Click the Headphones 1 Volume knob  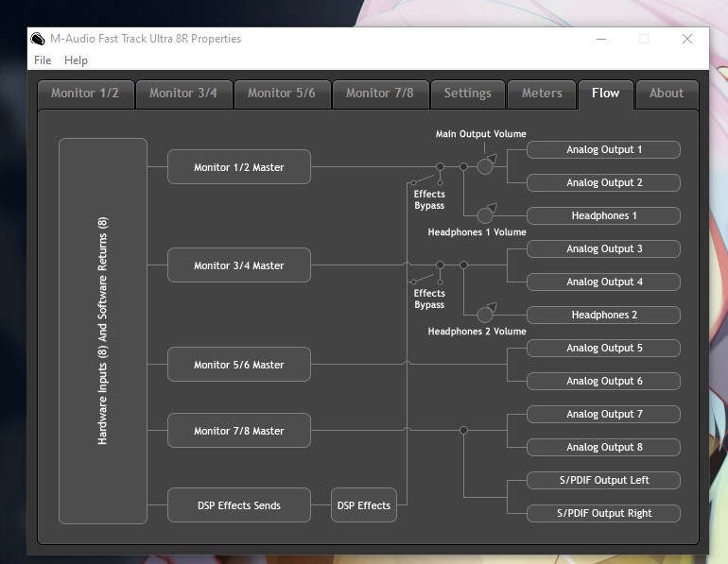click(x=486, y=214)
